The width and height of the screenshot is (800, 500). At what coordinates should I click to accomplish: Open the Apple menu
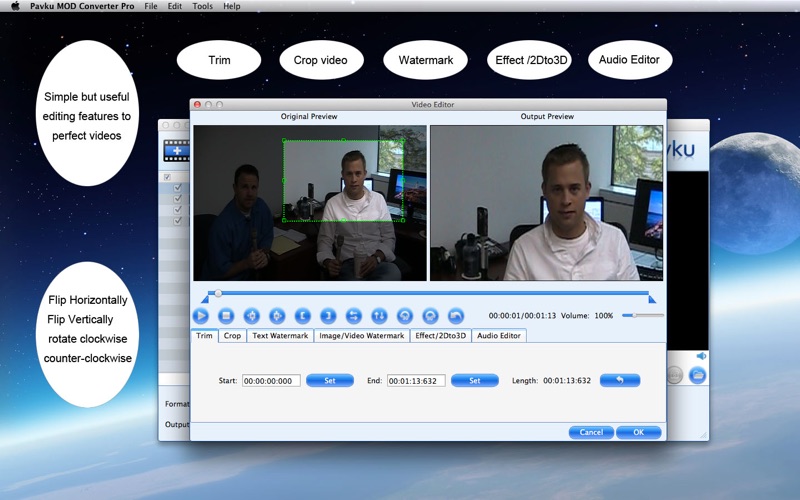pos(15,6)
